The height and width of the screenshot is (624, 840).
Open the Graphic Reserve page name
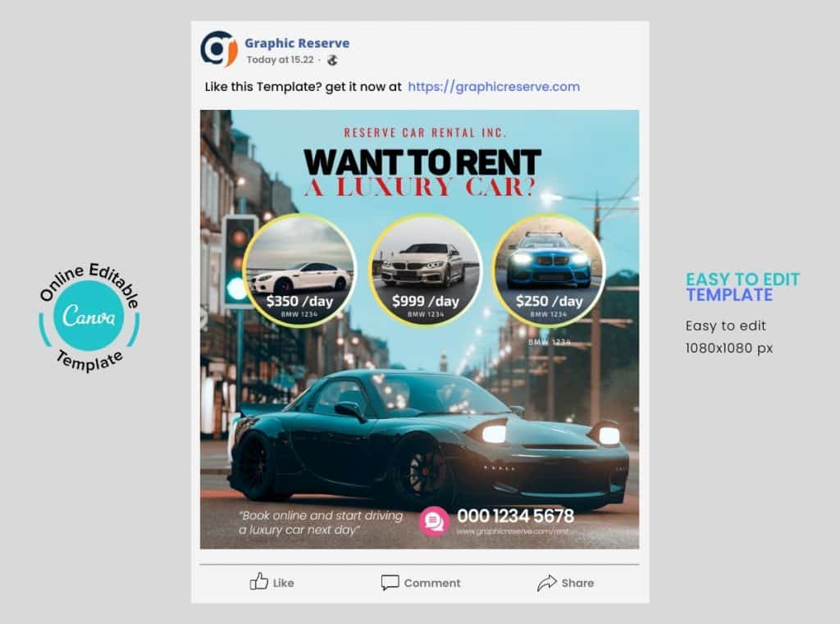pyautogui.click(x=297, y=43)
